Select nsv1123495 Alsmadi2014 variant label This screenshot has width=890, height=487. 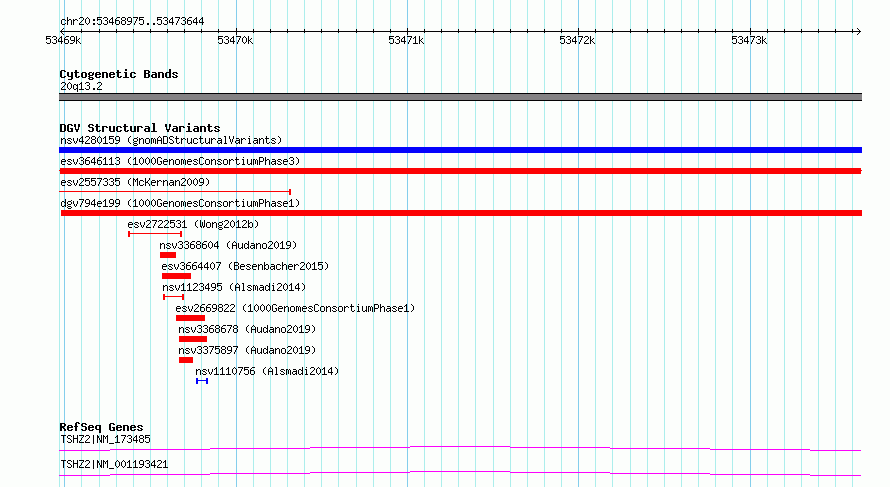click(234, 287)
